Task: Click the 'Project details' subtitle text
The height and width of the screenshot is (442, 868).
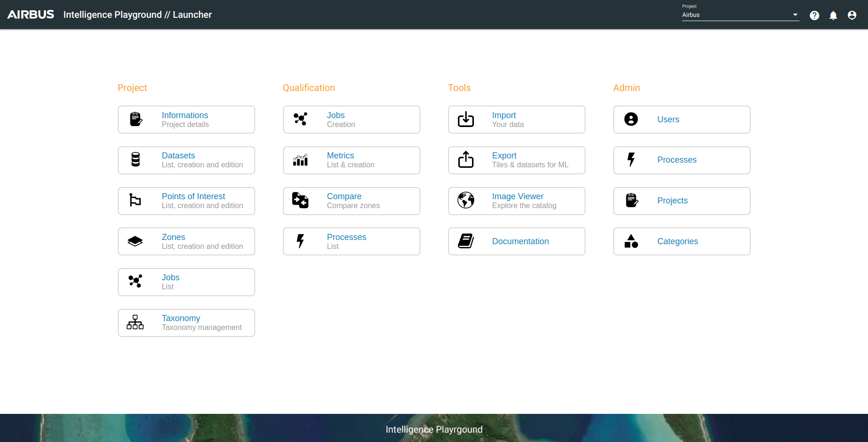Action: click(x=185, y=125)
